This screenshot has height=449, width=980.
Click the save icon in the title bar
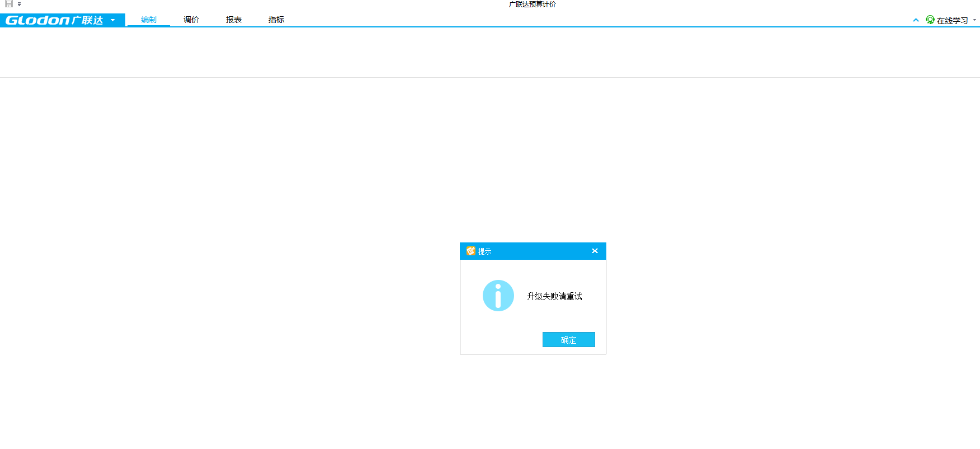(x=9, y=4)
